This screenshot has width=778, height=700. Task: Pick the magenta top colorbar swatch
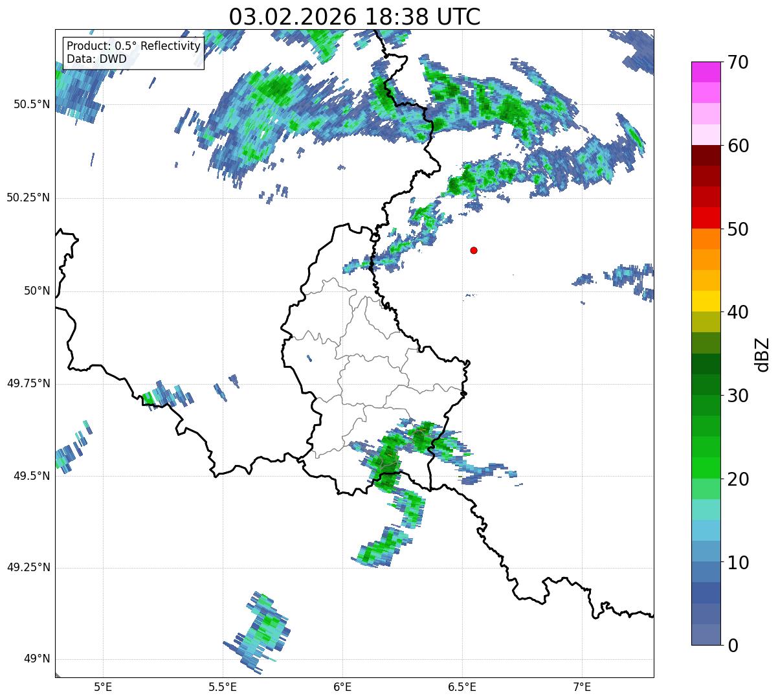706,72
